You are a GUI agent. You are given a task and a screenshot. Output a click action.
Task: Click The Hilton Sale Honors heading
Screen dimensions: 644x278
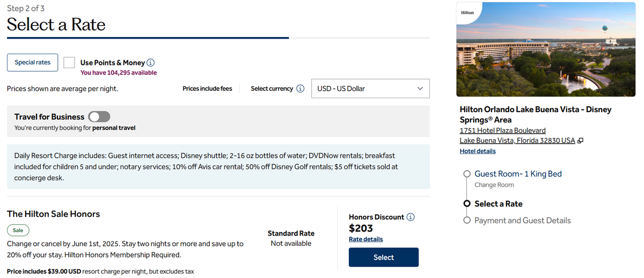[x=53, y=214]
